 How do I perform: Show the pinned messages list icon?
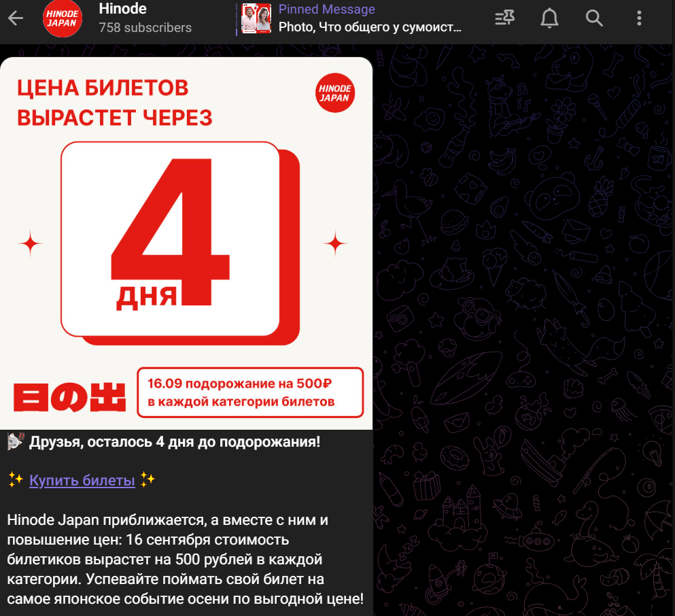coord(504,18)
